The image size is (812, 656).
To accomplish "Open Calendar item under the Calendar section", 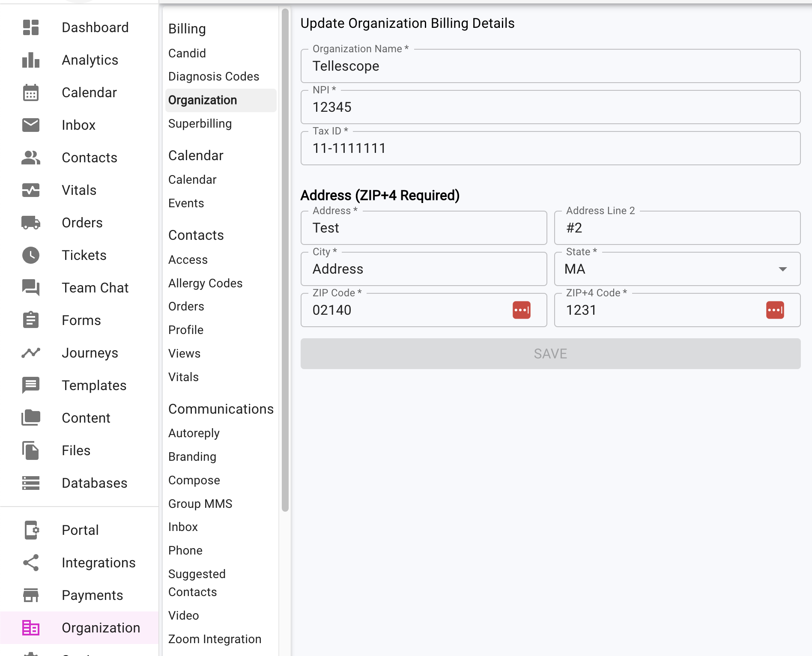I will point(192,180).
